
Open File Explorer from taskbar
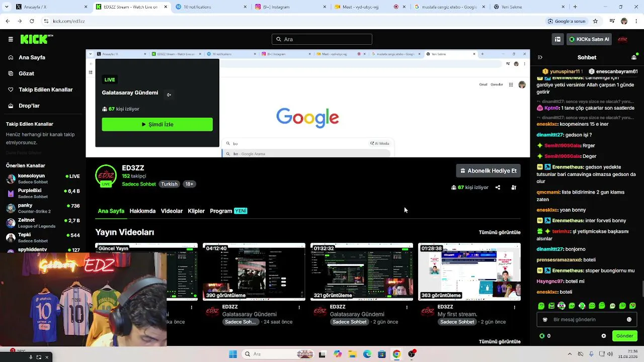(x=352, y=354)
